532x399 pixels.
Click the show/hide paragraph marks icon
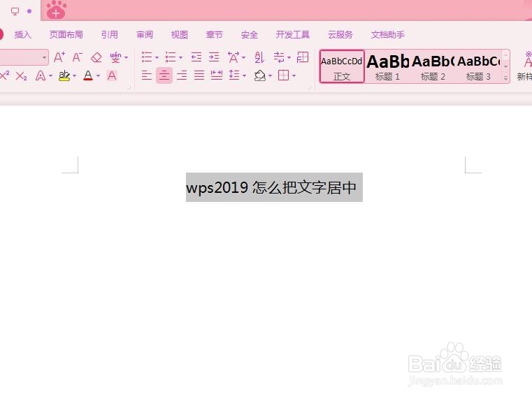point(279,57)
